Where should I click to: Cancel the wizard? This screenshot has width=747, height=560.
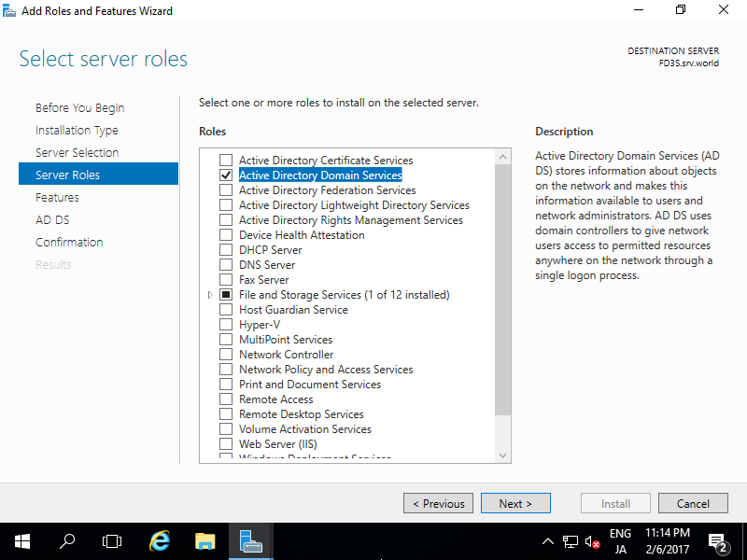coord(693,503)
